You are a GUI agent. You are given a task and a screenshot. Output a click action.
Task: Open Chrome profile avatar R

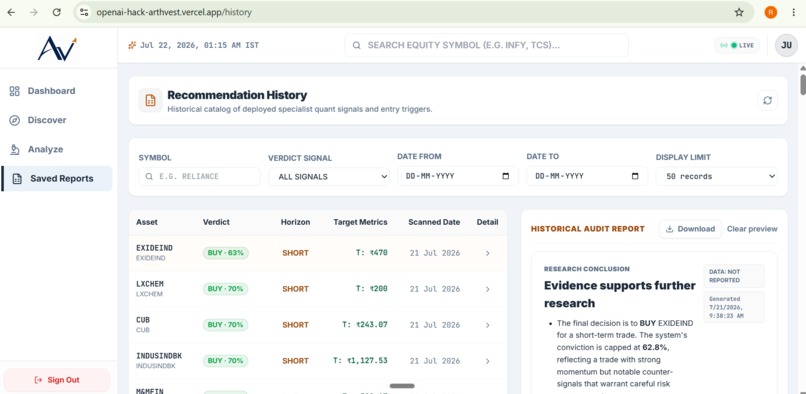pyautogui.click(x=771, y=12)
